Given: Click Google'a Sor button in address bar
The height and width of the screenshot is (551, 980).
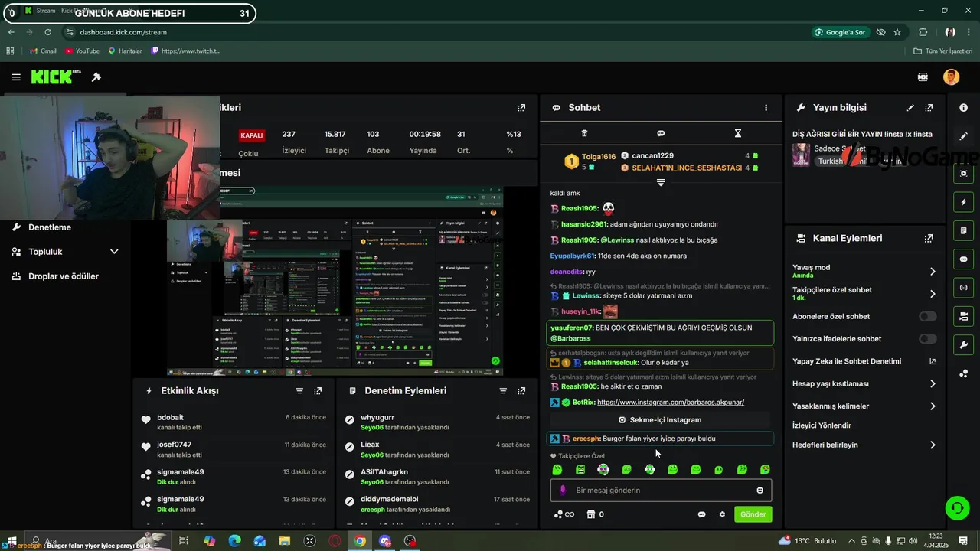Looking at the screenshot, I should click(x=840, y=32).
